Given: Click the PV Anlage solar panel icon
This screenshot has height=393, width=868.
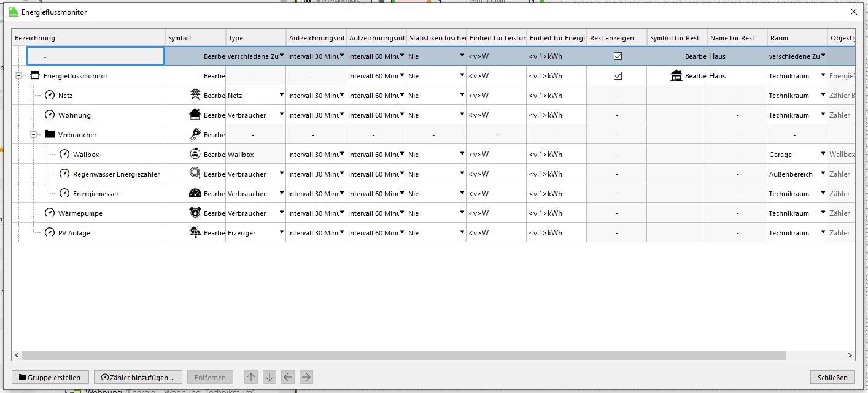Looking at the screenshot, I should (x=195, y=232).
